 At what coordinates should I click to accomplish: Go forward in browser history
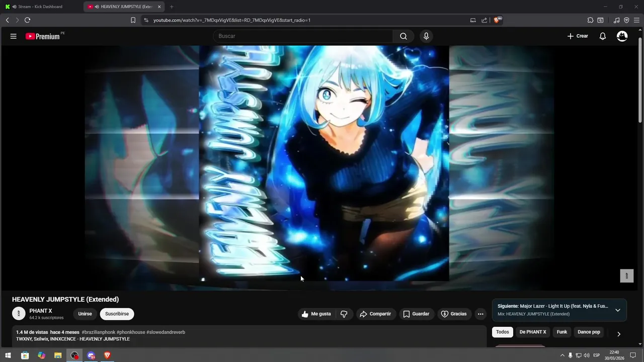coord(17,20)
